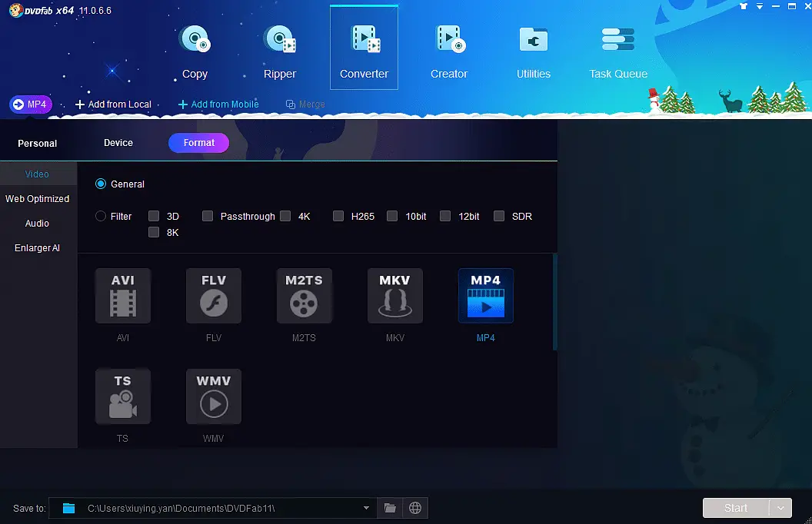
Task: Click the Start button
Action: click(736, 508)
